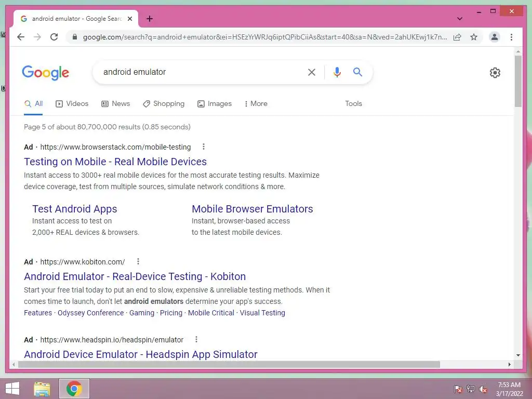This screenshot has width=532, height=399.
Task: Open a new tab with the plus button
Action: [150, 19]
